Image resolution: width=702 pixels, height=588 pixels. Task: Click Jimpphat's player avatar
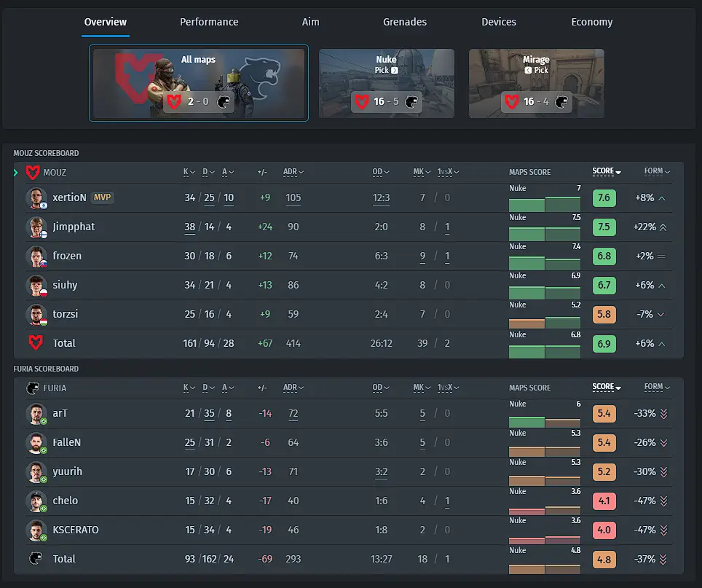click(36, 227)
